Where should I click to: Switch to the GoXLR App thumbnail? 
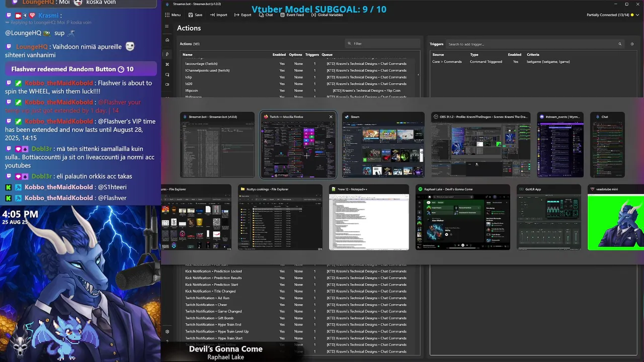pos(549,217)
